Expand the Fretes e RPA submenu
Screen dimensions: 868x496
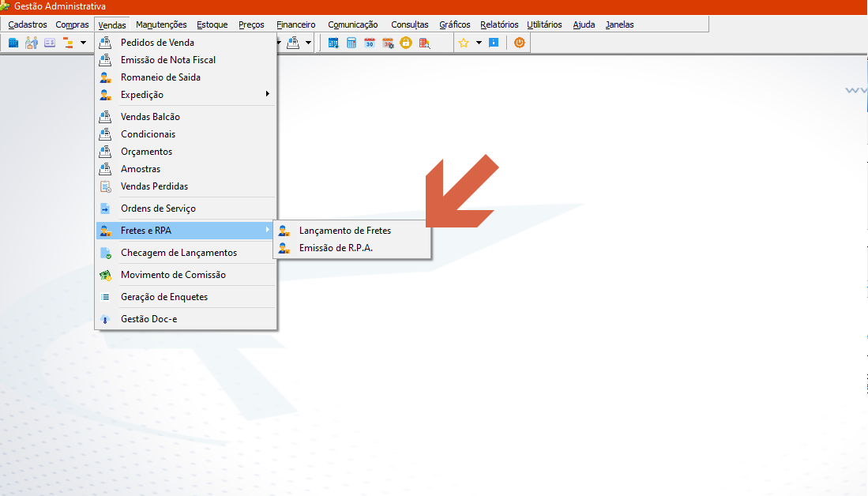click(186, 231)
